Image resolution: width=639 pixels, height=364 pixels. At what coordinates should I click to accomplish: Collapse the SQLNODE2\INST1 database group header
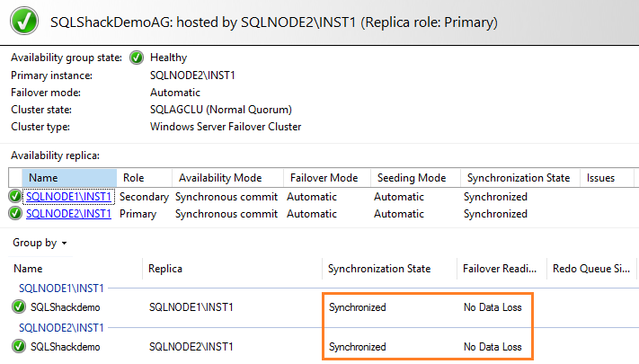click(62, 328)
